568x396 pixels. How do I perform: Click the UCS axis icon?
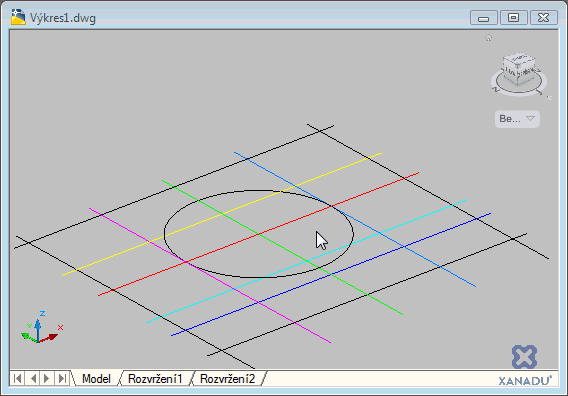pyautogui.click(x=41, y=327)
